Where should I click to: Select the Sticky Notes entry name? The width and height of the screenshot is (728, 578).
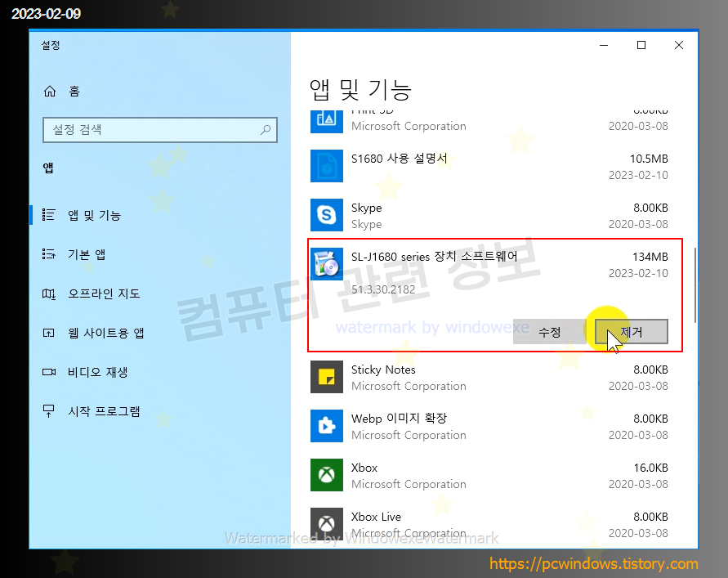click(383, 370)
